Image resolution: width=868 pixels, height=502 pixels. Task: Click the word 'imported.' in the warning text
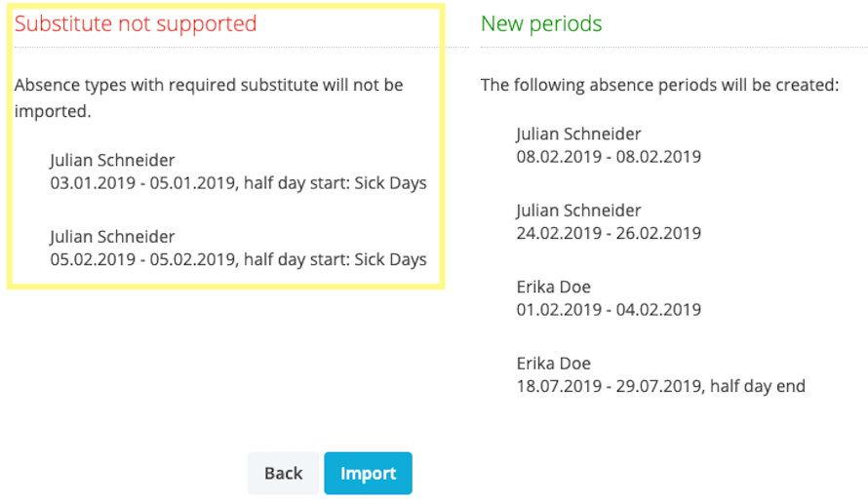53,111
